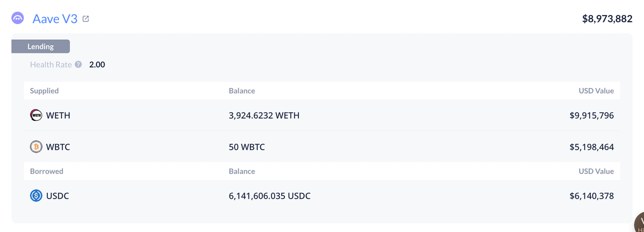
Task: Select the WETH token name
Action: click(58, 115)
